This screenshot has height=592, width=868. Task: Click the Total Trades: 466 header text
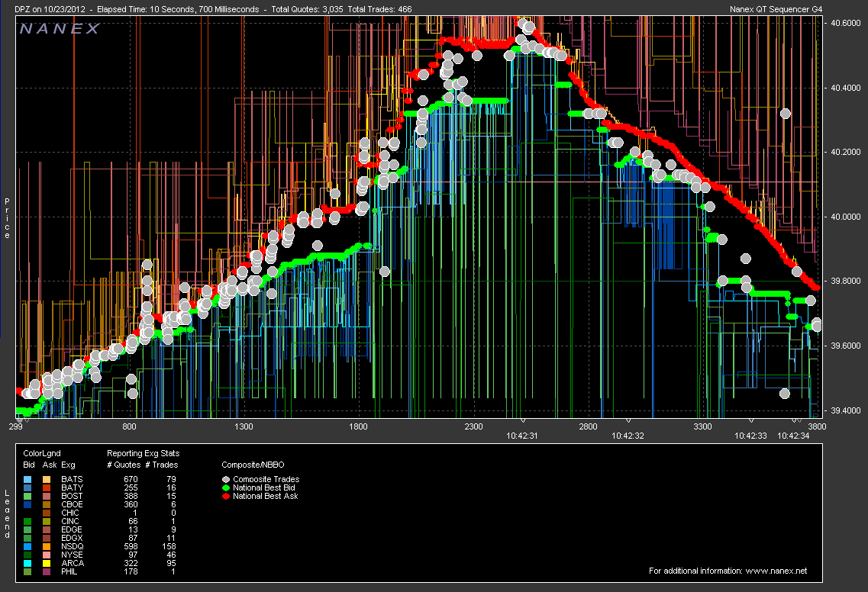coord(379,9)
